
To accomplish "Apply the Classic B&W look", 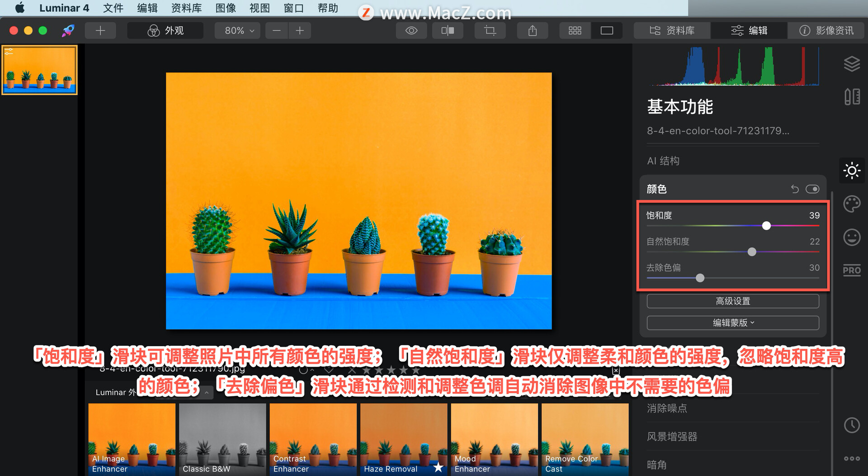I will 222,439.
